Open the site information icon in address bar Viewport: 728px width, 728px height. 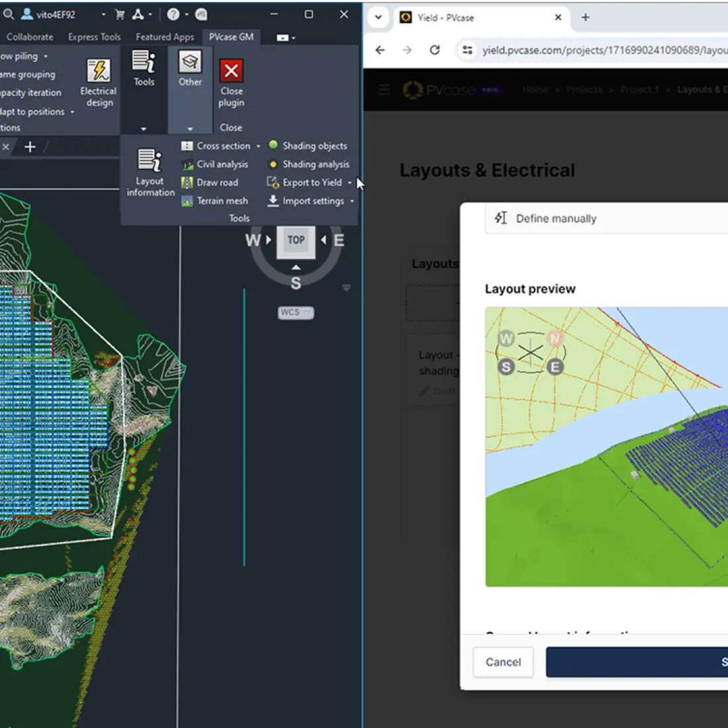467,50
